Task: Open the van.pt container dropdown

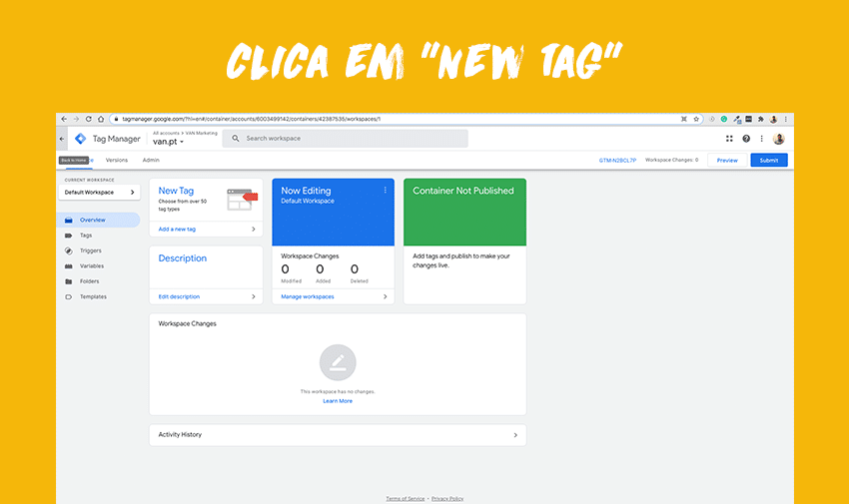Action: (x=169, y=142)
